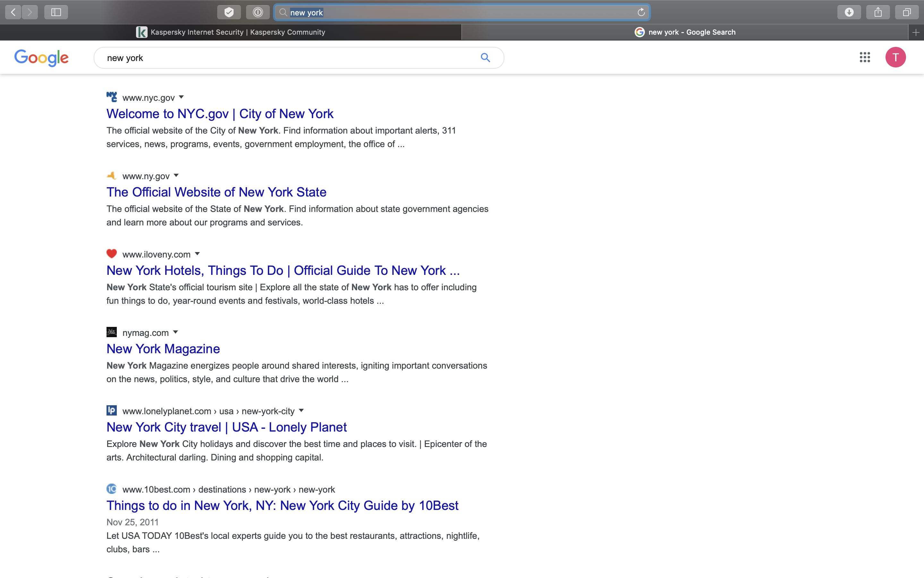Expand options arrow next to lonelyplanet.com URL
924x578 pixels.
click(x=301, y=411)
